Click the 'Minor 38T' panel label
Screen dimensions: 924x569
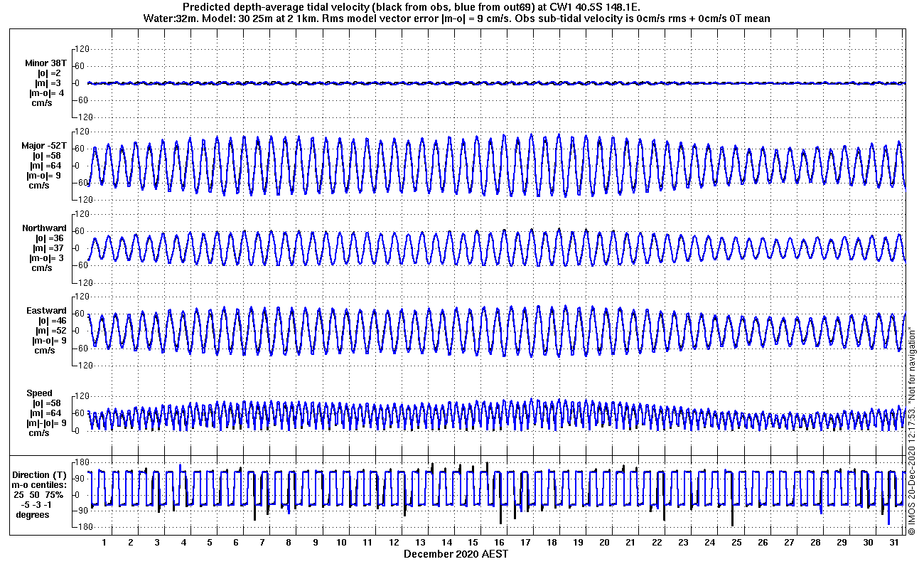tap(46, 63)
